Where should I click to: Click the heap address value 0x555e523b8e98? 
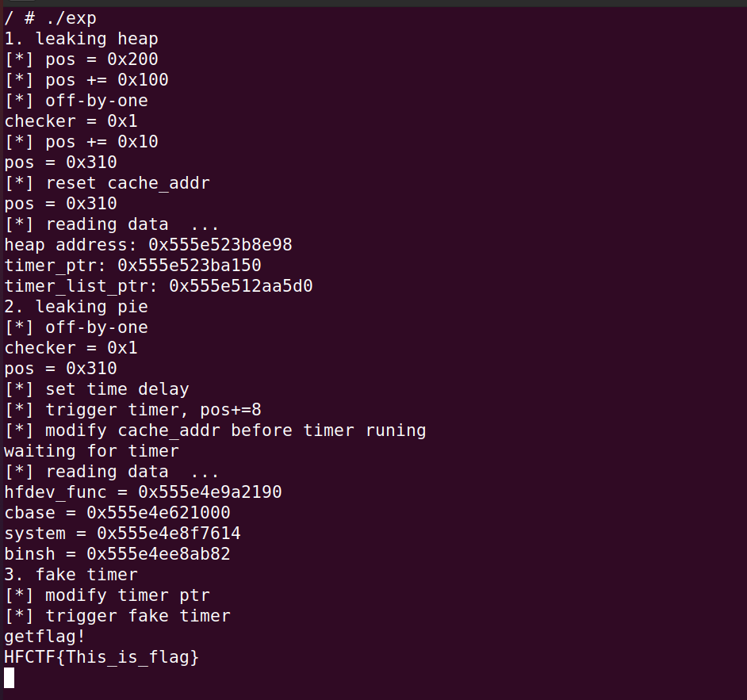[220, 245]
